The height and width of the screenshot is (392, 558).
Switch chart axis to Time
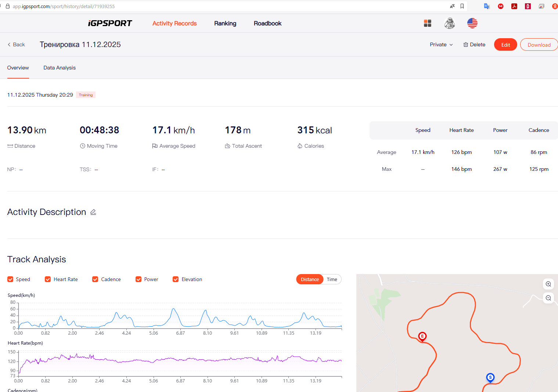(x=332, y=279)
